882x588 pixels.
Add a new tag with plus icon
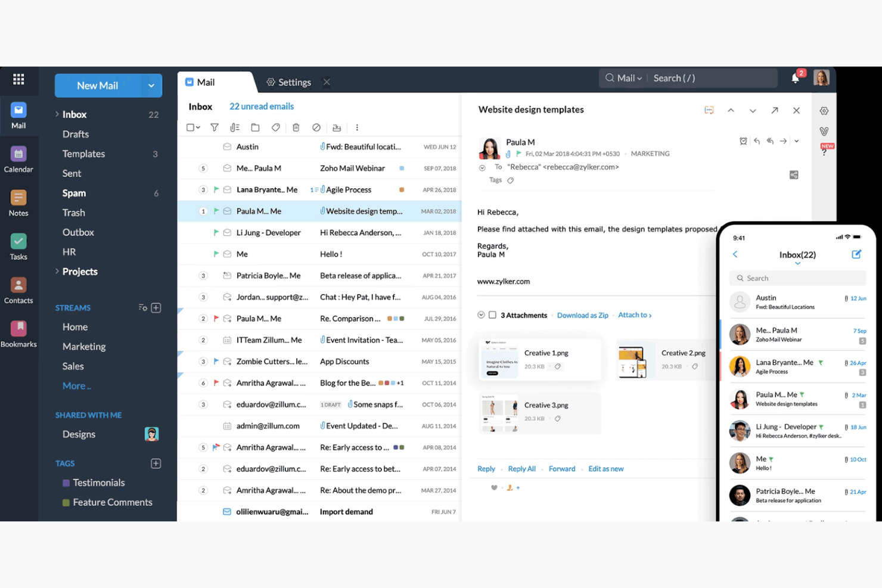[156, 463]
